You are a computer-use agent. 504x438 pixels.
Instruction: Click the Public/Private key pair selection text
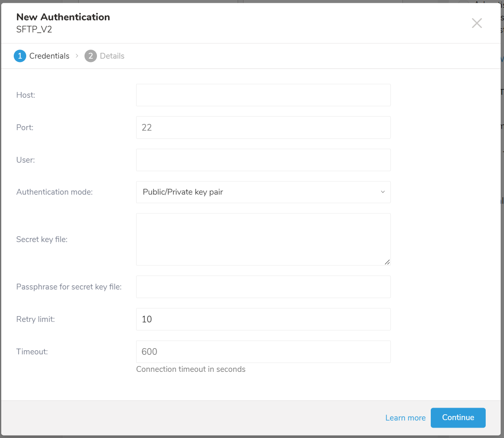[x=183, y=192]
